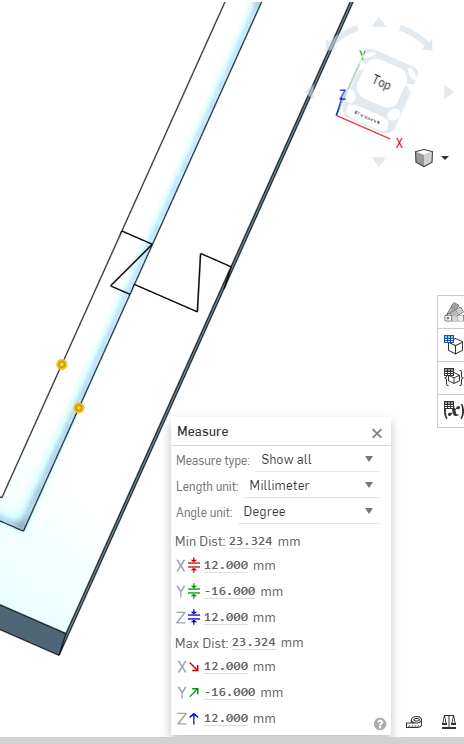This screenshot has height=744, width=464.
Task: Open the variable table icon
Action: click(x=452, y=409)
